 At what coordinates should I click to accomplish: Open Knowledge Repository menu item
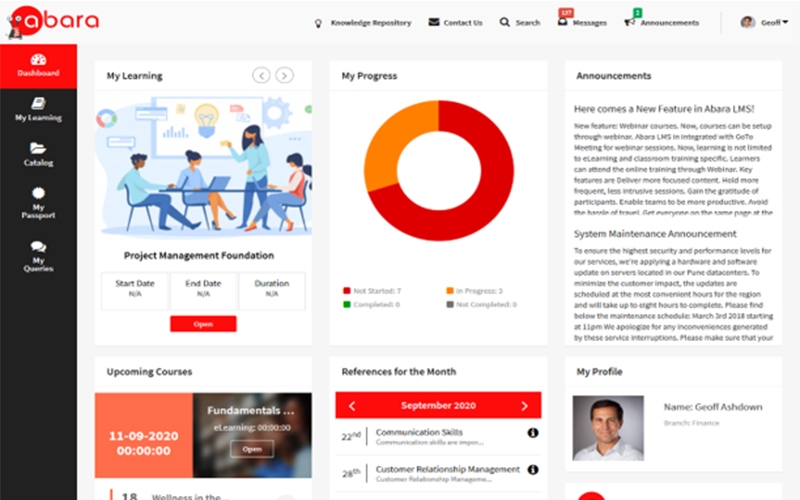[x=371, y=23]
